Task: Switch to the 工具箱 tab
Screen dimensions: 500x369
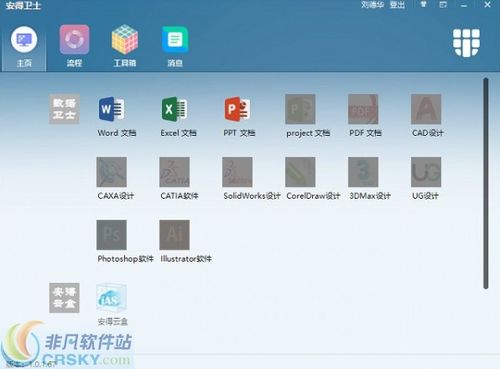Action: [x=125, y=46]
